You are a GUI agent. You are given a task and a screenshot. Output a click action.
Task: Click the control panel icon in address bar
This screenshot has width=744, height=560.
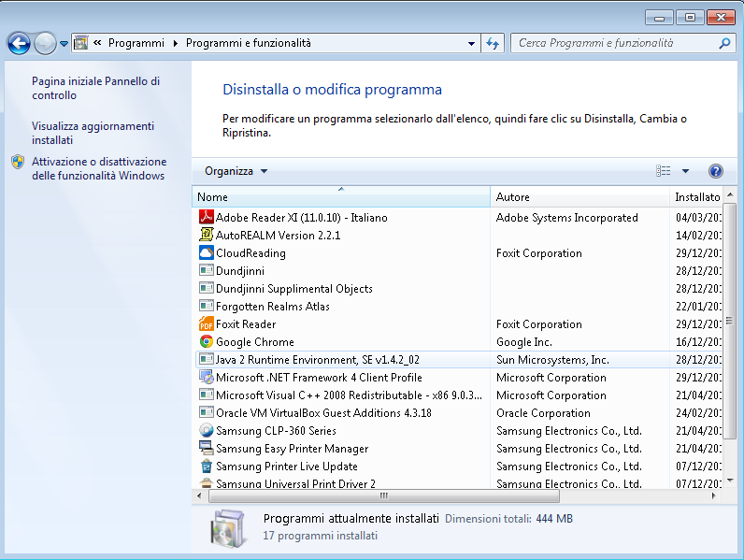tap(81, 43)
